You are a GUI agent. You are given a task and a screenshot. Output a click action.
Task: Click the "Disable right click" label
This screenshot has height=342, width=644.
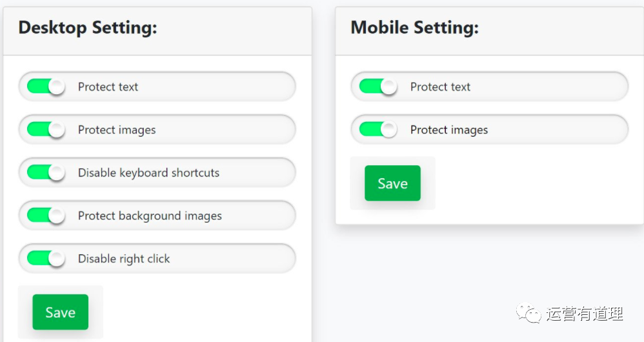[x=124, y=259]
